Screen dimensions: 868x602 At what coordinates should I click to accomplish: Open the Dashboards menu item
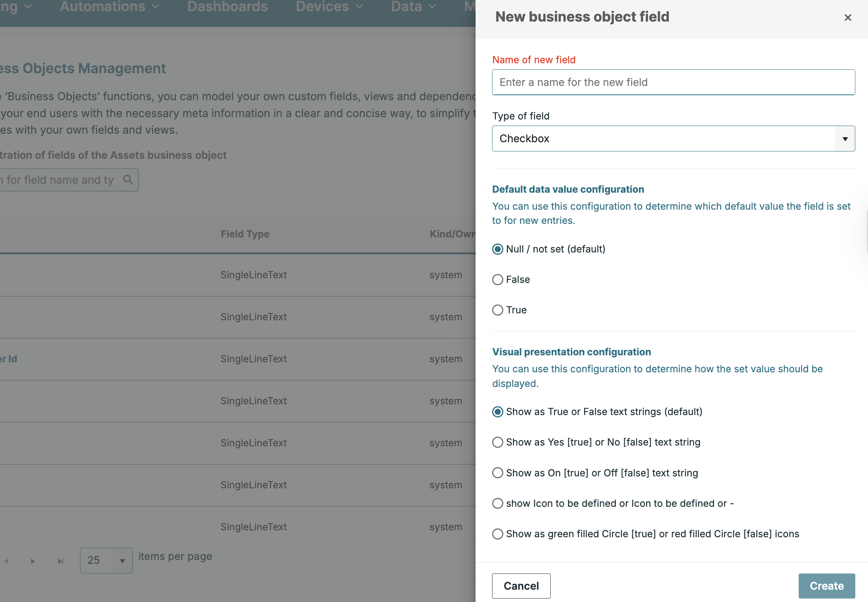(x=227, y=7)
